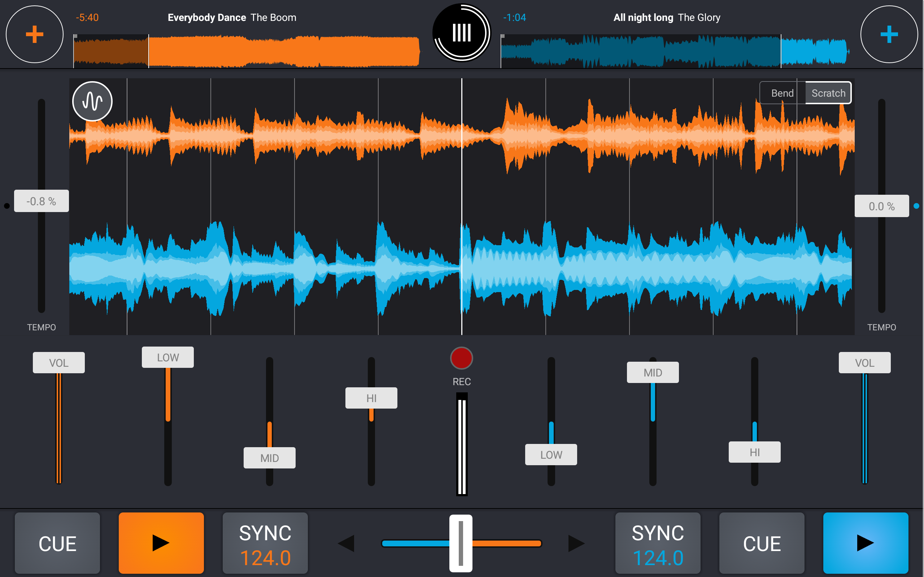The image size is (924, 577).
Task: Nudge crossfader with right arrow icon
Action: pos(576,543)
